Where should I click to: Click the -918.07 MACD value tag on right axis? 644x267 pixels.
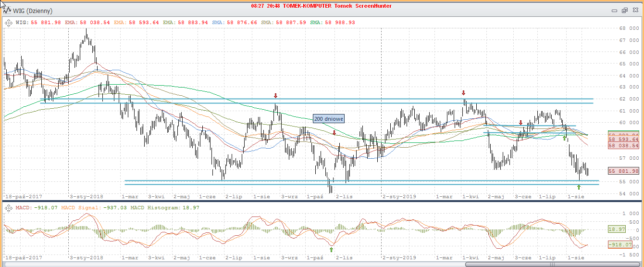623,245
